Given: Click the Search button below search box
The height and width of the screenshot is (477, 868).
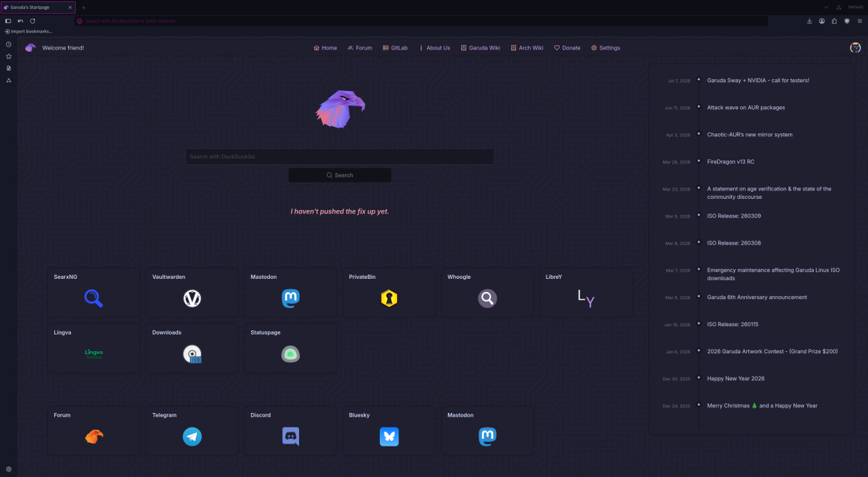Looking at the screenshot, I should tap(339, 175).
